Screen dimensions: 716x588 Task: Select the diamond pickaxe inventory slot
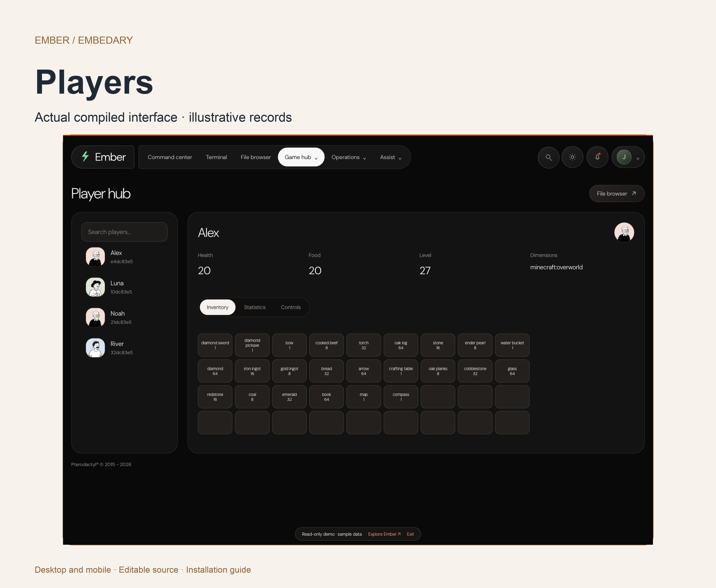point(252,345)
